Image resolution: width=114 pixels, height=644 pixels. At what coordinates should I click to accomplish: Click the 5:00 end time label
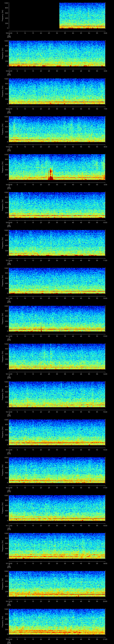(x=105, y=33)
